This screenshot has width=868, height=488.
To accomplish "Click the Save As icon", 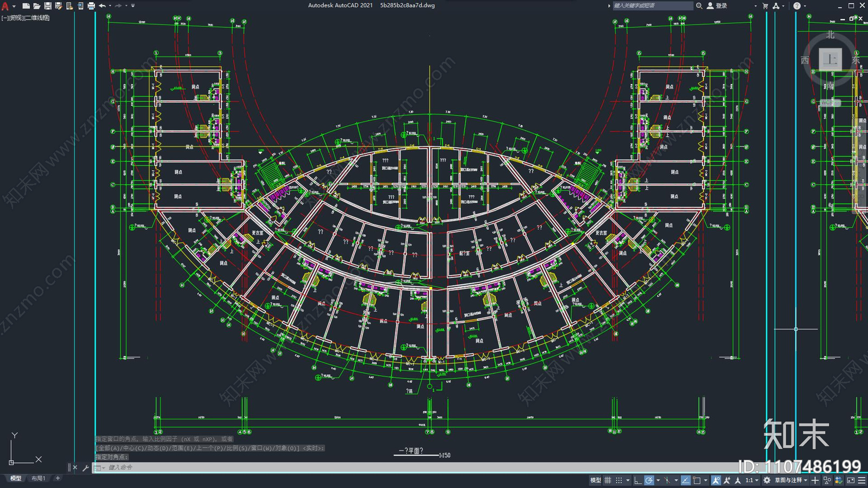I will 59,6.
